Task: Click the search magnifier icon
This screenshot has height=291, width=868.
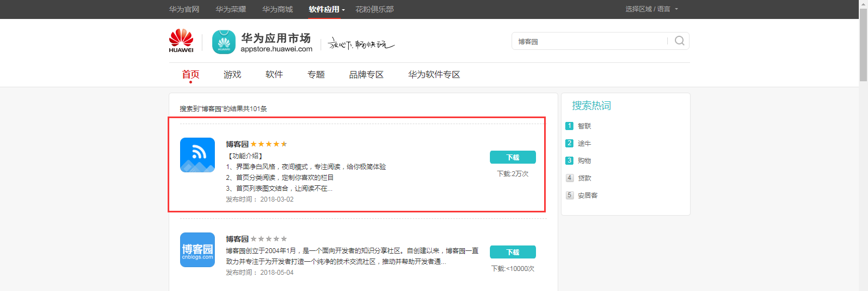Action: click(679, 41)
